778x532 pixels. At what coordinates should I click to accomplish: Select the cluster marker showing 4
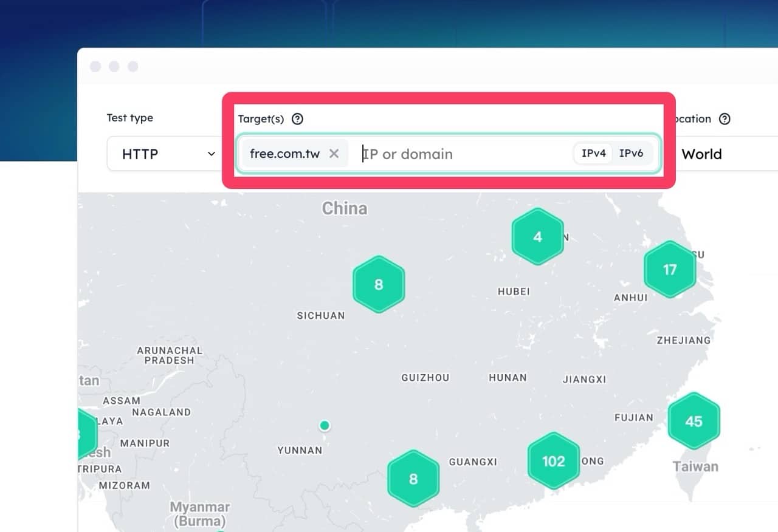(x=537, y=237)
